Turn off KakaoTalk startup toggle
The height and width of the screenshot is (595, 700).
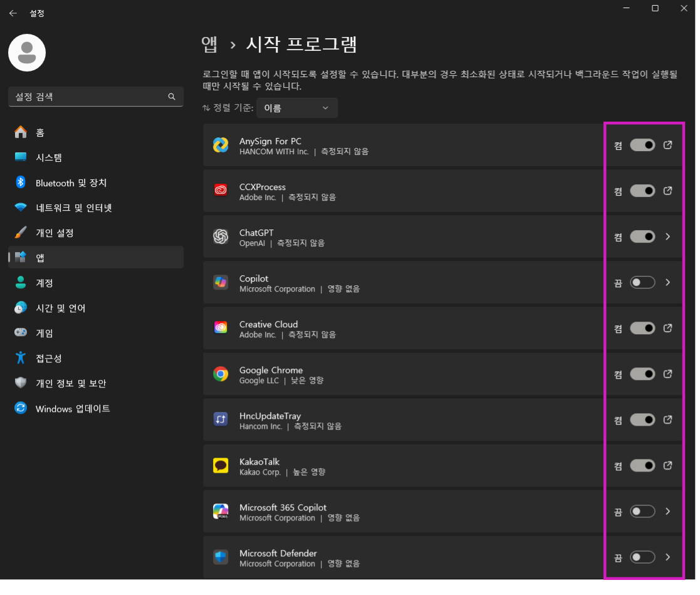point(642,465)
